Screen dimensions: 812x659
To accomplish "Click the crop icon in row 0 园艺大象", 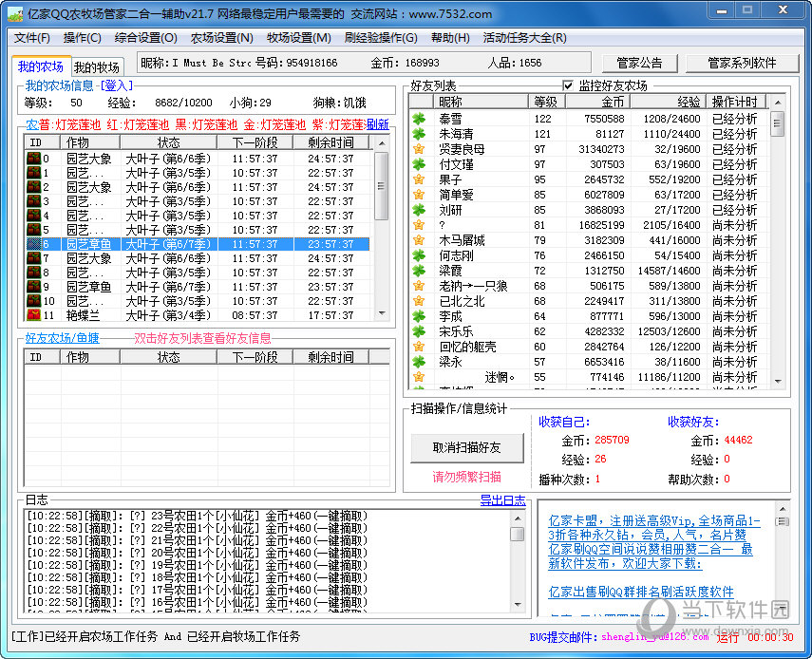I will click(x=33, y=159).
